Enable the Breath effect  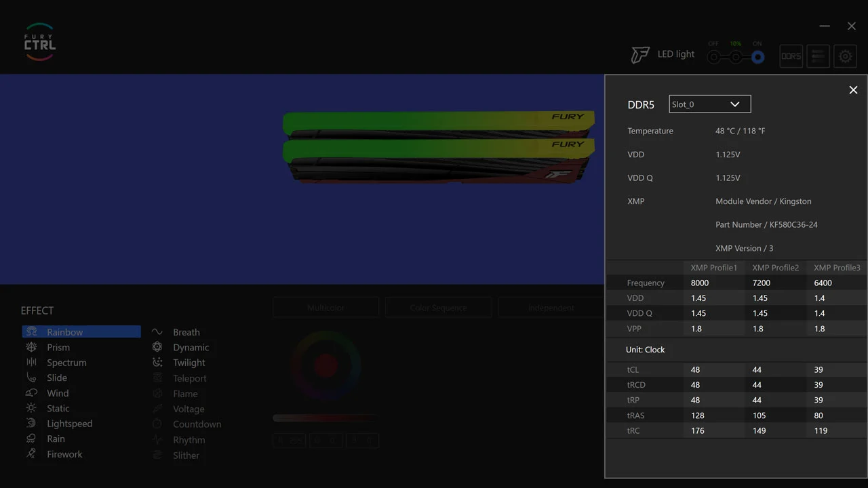coord(186,332)
